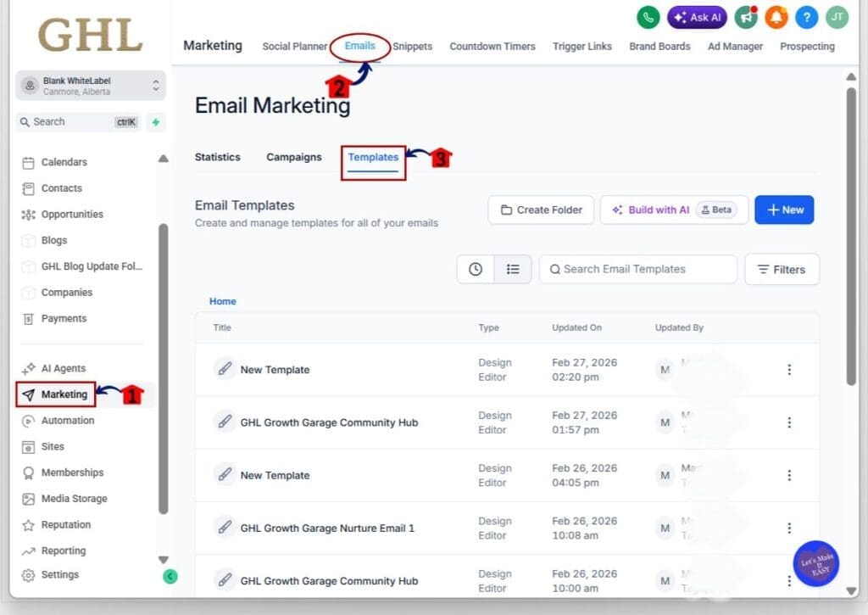Click the clock recent view icon
This screenshot has height=615, width=868.
[476, 269]
